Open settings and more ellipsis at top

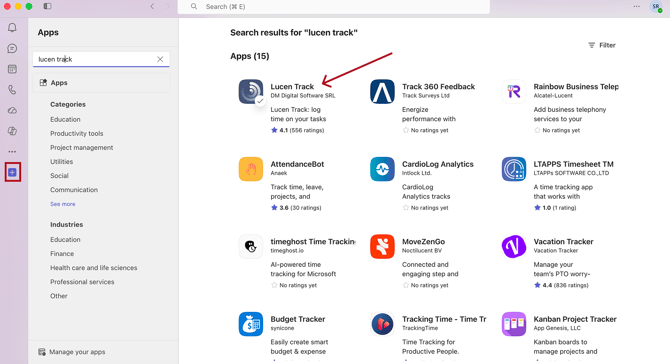tap(637, 6)
